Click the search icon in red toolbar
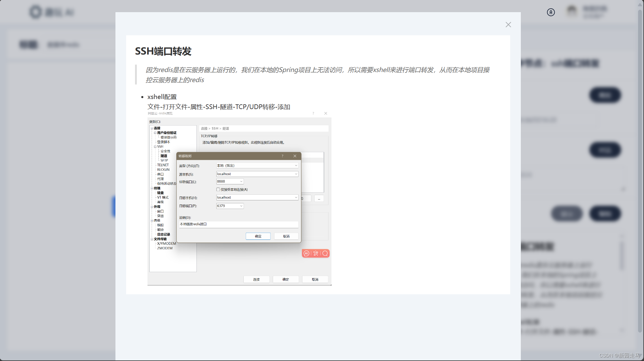 point(325,253)
